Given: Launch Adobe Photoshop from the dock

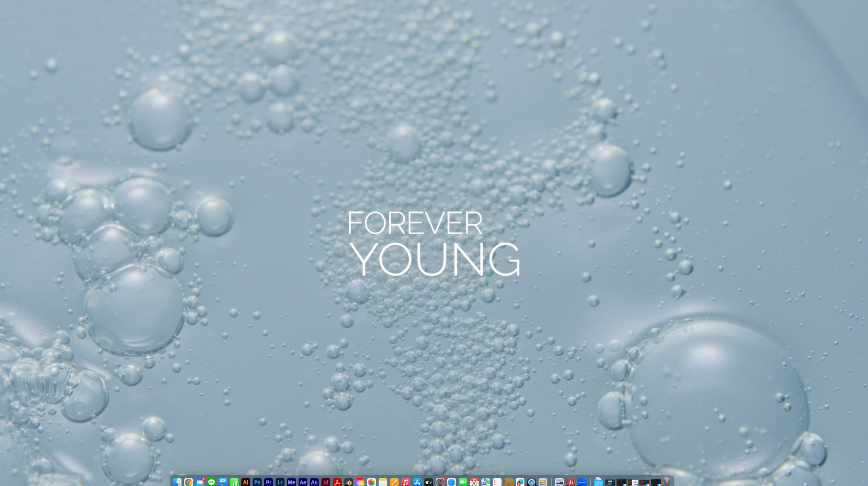Looking at the screenshot, I should click(x=257, y=482).
